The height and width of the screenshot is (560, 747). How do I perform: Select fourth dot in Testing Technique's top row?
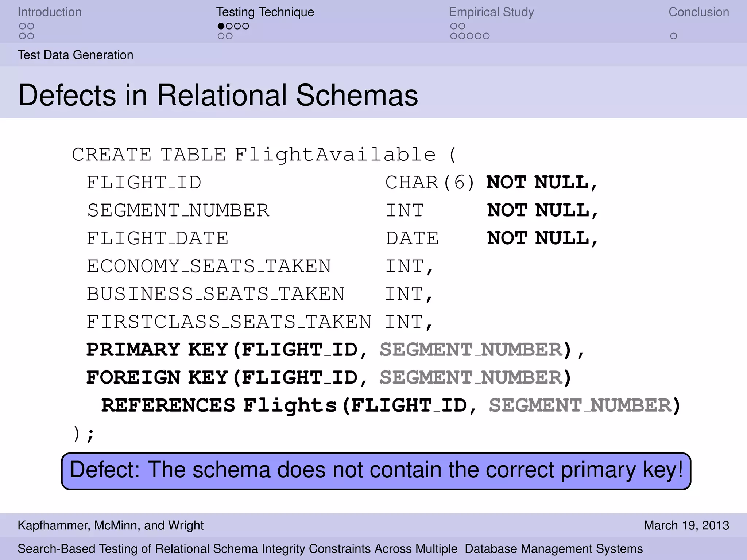[x=246, y=26]
